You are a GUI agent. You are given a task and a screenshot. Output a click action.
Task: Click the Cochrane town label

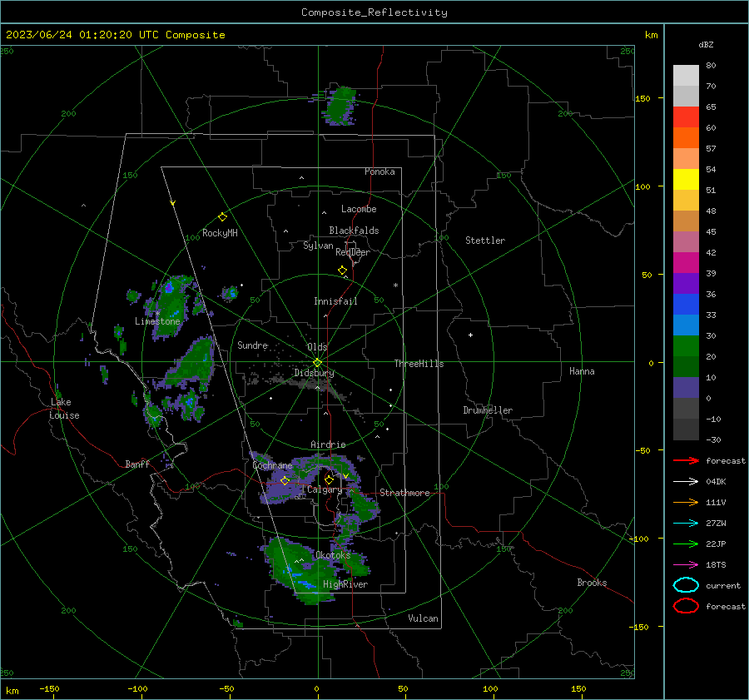[x=272, y=465]
